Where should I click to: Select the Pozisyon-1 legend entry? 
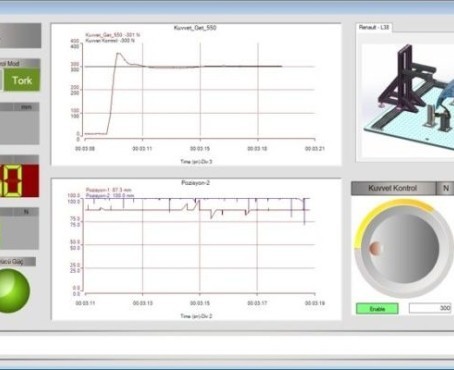coord(109,190)
